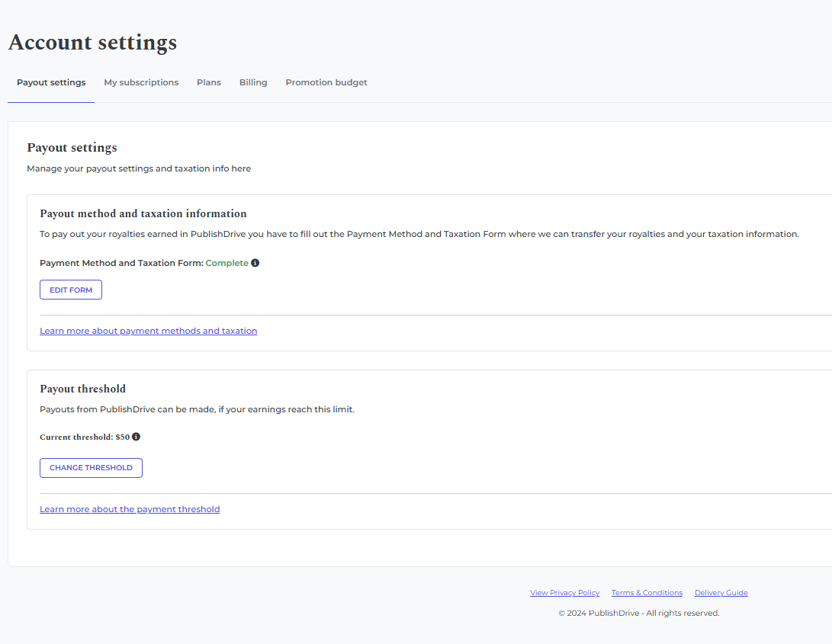Click the Payout threshold section heading
832x644 pixels.
tap(82, 389)
